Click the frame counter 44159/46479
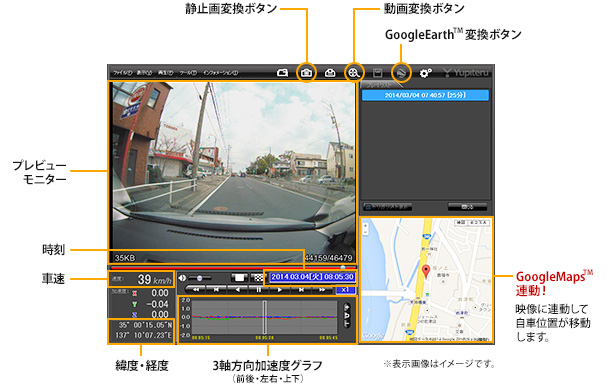This screenshot has width=607, height=388. click(x=328, y=258)
